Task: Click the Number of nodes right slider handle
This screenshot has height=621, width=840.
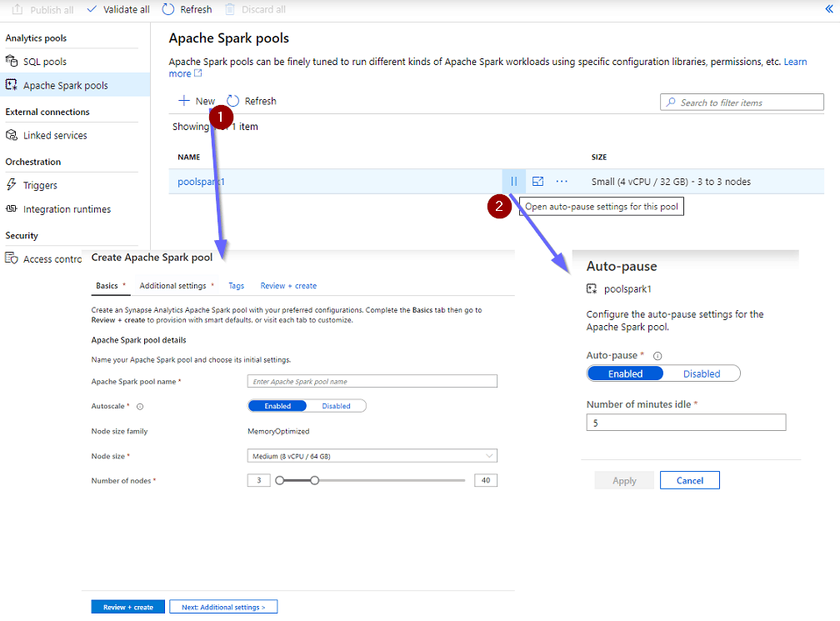Action: [x=314, y=480]
